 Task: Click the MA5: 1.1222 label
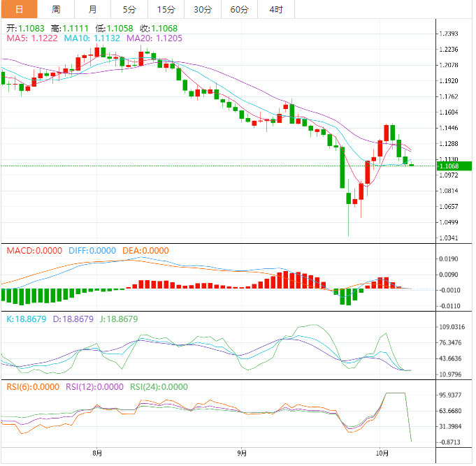point(32,38)
